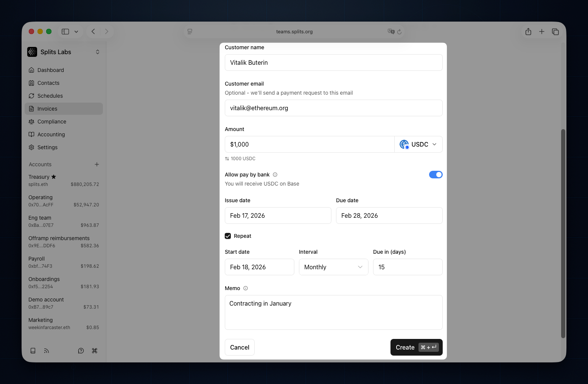The height and width of the screenshot is (384, 588).
Task: Uncheck the Repeat checkbox
Action: [228, 236]
